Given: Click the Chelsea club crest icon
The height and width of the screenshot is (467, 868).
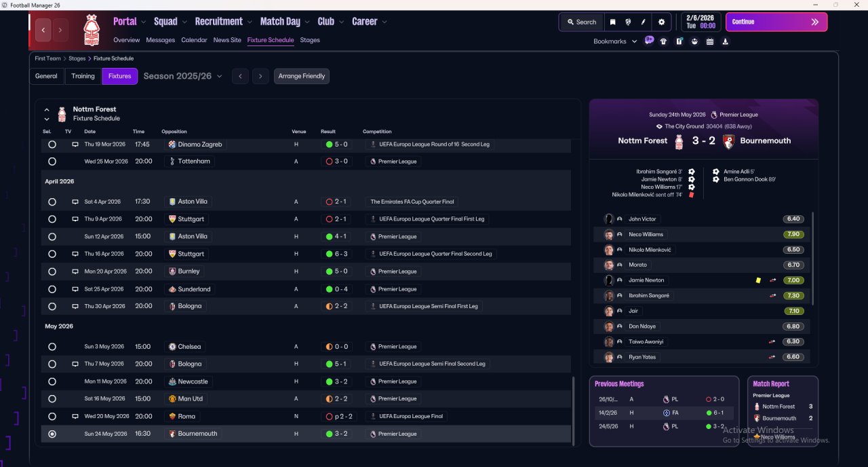Looking at the screenshot, I should tap(172, 347).
